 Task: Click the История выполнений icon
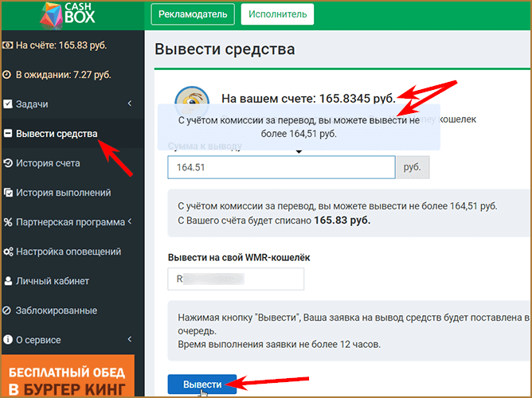click(x=8, y=193)
